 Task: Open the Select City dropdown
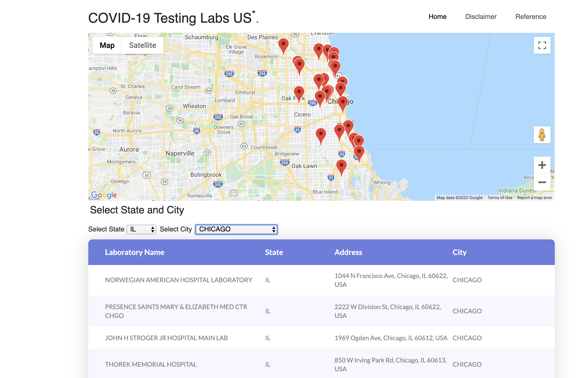[236, 229]
